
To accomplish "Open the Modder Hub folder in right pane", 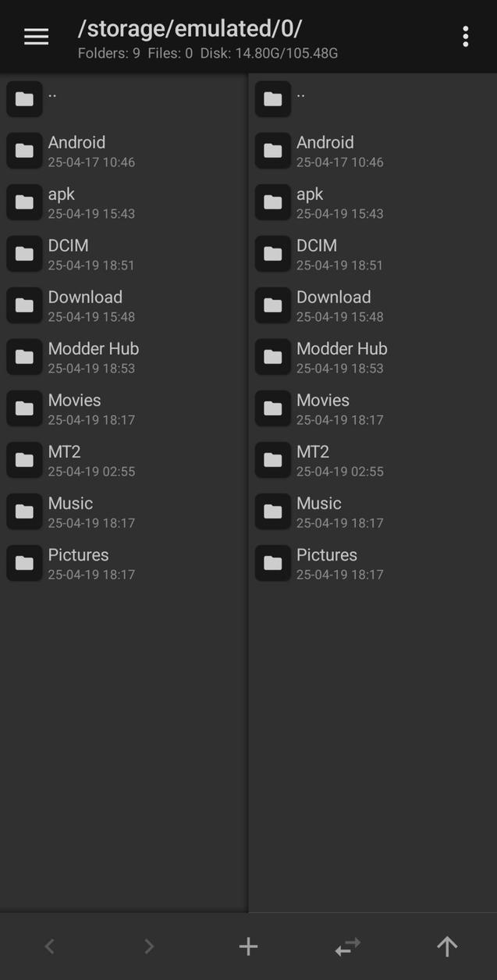I will (341, 357).
